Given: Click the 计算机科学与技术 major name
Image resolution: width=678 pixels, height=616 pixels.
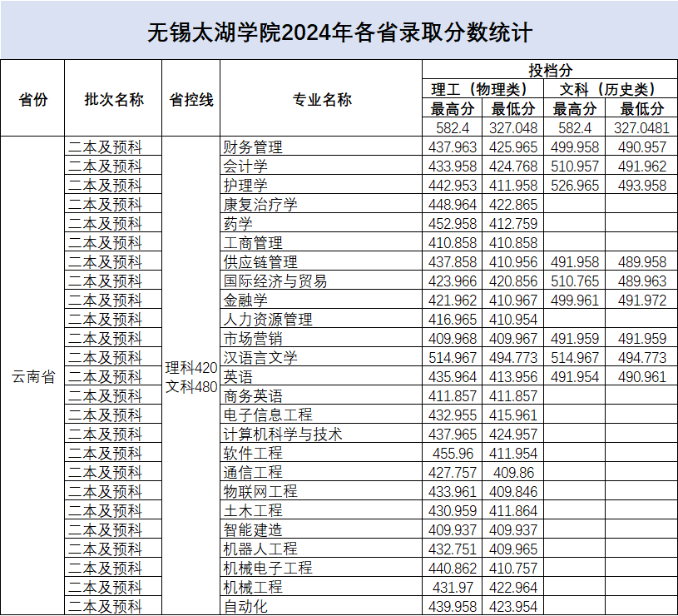Looking at the screenshot, I should [283, 435].
